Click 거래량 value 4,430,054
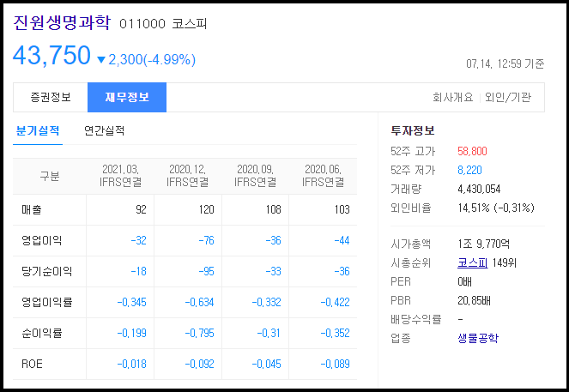 coord(479,189)
